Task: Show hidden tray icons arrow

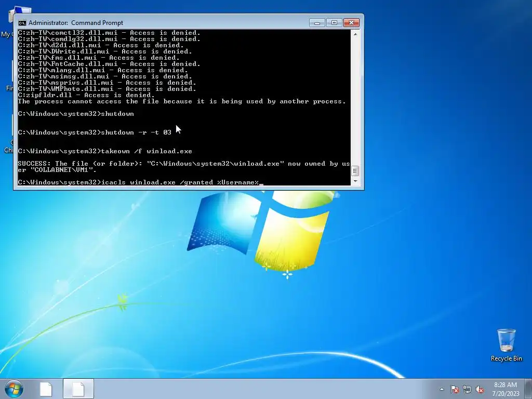Action: coord(442,389)
